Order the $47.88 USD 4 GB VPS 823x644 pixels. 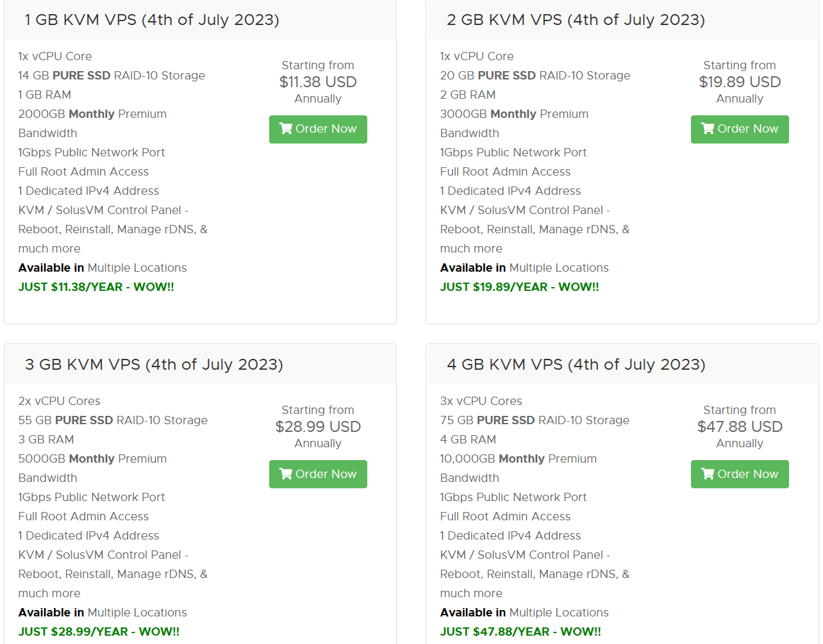[740, 474]
